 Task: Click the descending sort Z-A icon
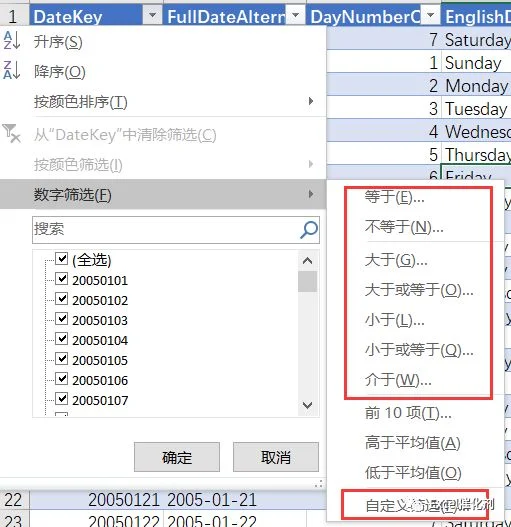click(x=12, y=70)
